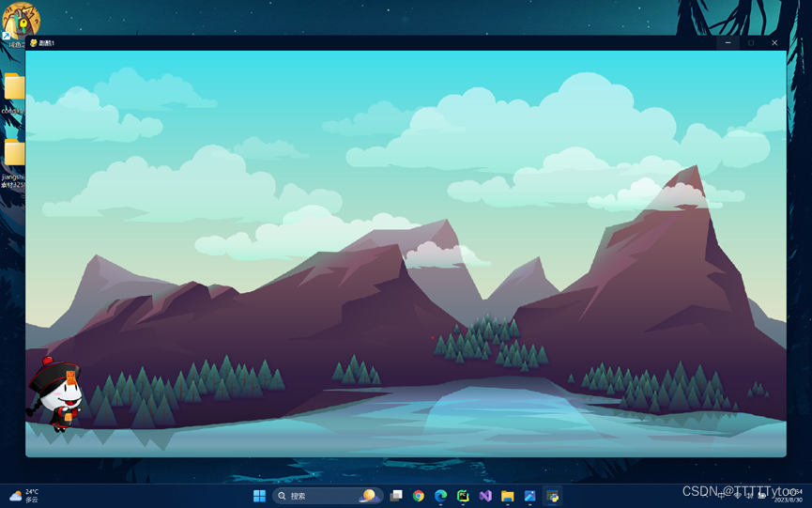The height and width of the screenshot is (508, 812).
Task: Open Task View from the taskbar
Action: point(396,496)
